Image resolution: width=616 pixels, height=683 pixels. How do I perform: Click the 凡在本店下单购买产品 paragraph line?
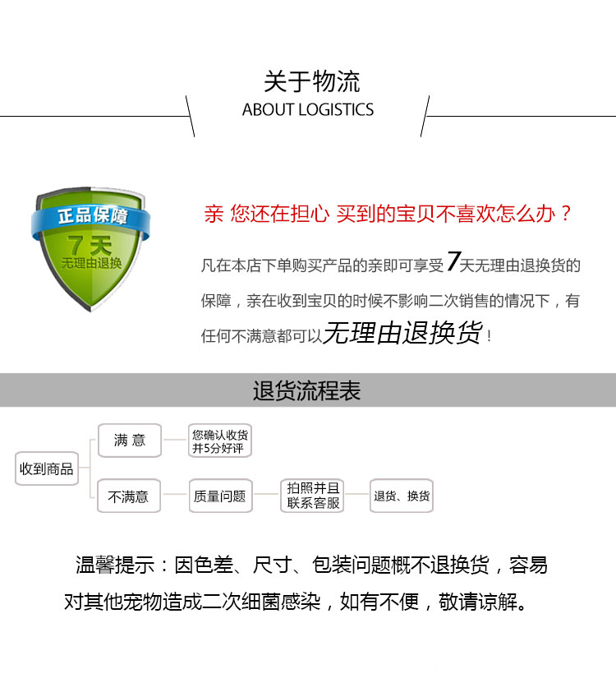pos(390,263)
